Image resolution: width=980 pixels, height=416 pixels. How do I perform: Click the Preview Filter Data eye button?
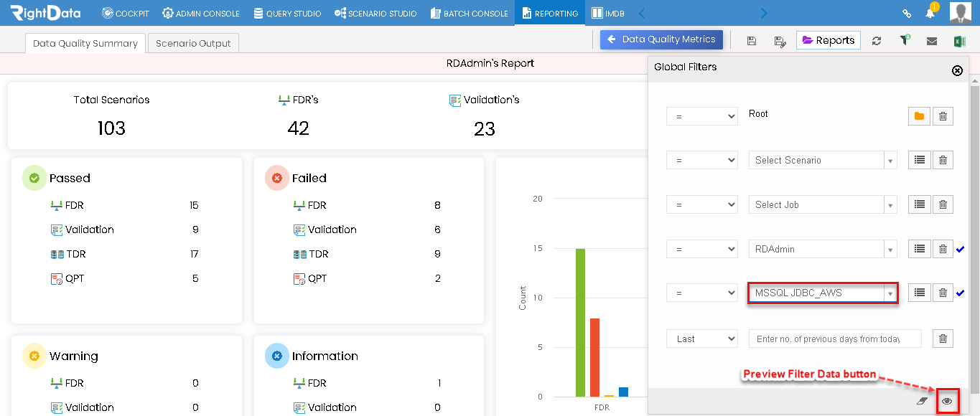click(947, 402)
